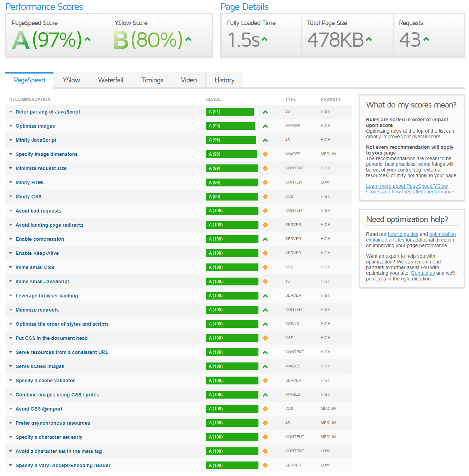This screenshot has width=469, height=476.
Task: Open the how to guides link
Action: tap(403, 234)
